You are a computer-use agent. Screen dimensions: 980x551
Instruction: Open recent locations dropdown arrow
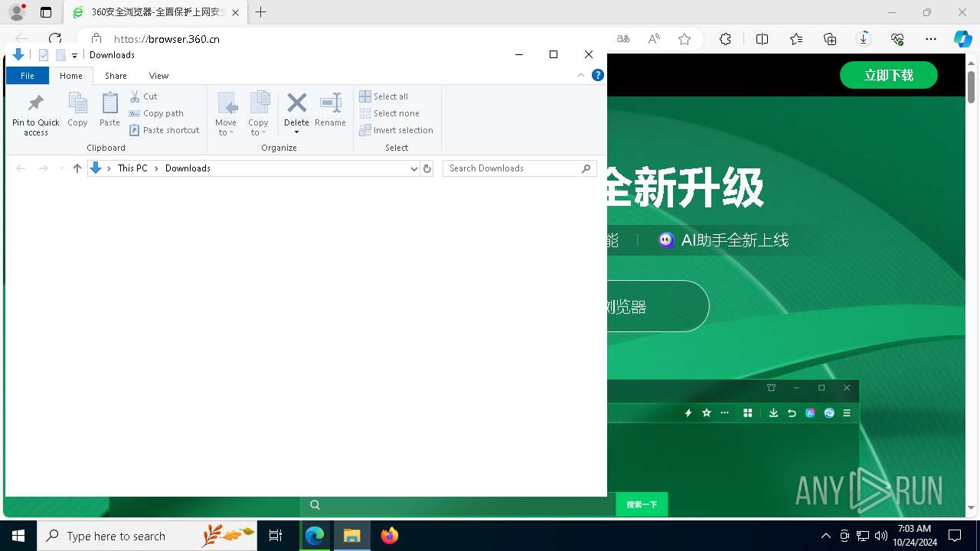point(61,168)
